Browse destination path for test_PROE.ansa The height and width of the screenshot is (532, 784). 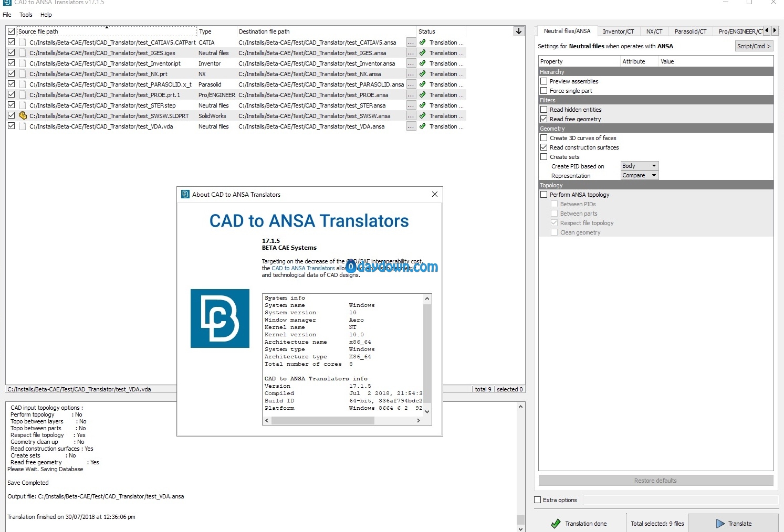(411, 95)
